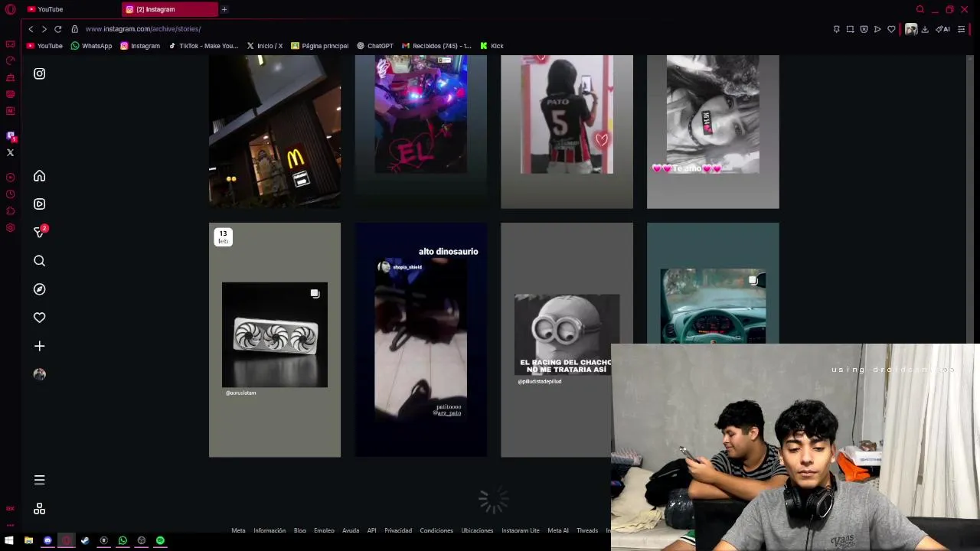The image size is (980, 551).
Task: Open the story thumbnail with red EL heart
Action: [420, 131]
